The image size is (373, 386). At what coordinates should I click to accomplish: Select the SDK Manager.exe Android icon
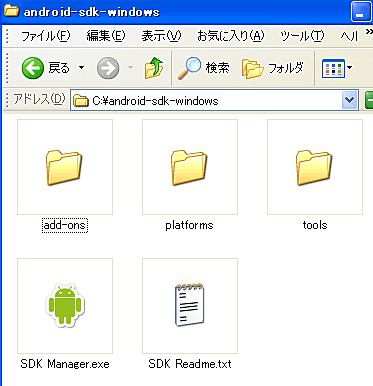coord(65,305)
